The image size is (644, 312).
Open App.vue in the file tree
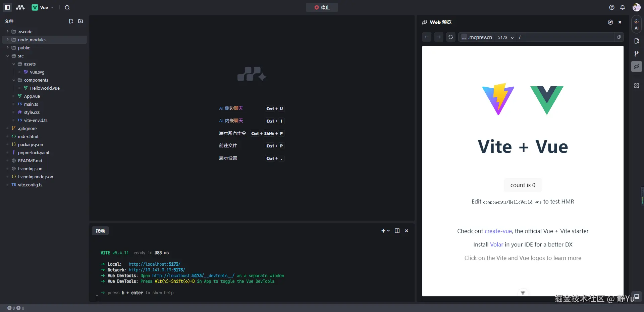pos(45,96)
